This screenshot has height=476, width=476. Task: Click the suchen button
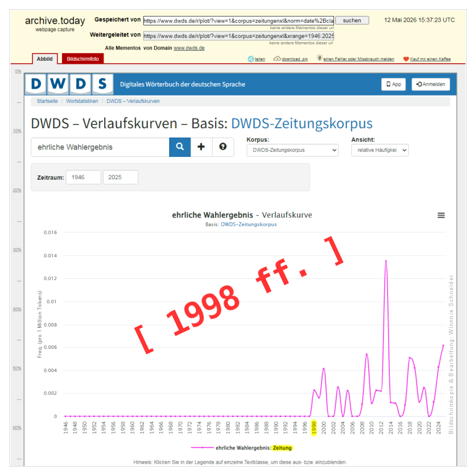click(352, 20)
